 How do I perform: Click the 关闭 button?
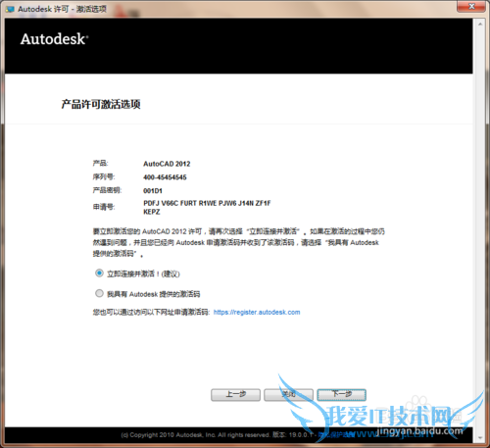coord(288,395)
